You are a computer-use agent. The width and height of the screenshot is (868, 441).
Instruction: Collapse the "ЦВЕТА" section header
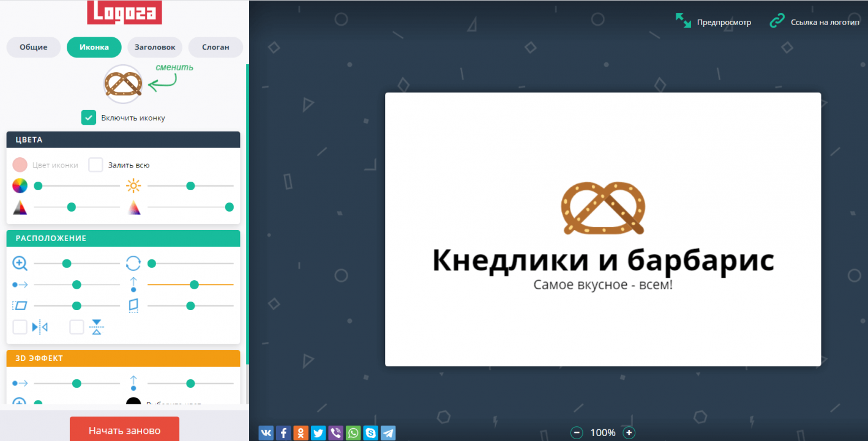coord(123,139)
